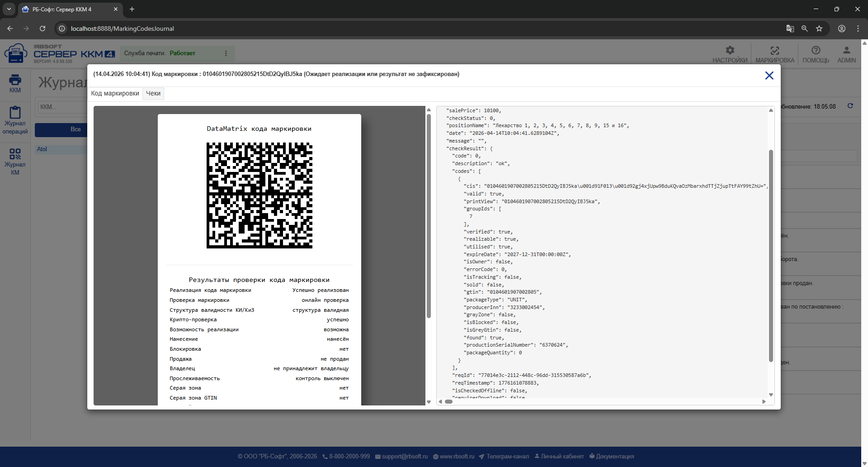Open print service three-dot menu
The width and height of the screenshot is (868, 467).
point(226,53)
